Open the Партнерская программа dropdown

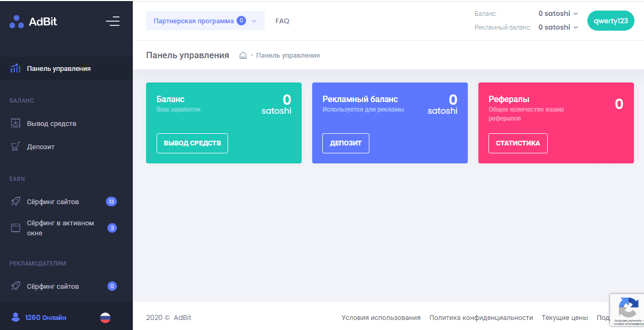tap(205, 21)
